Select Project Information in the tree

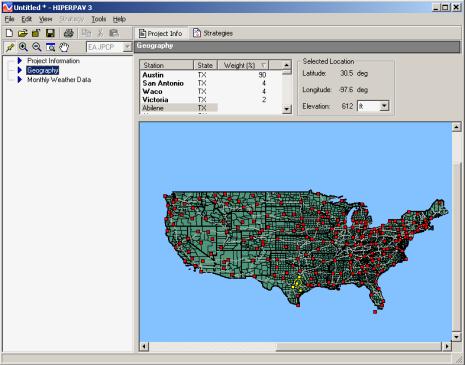(x=53, y=61)
